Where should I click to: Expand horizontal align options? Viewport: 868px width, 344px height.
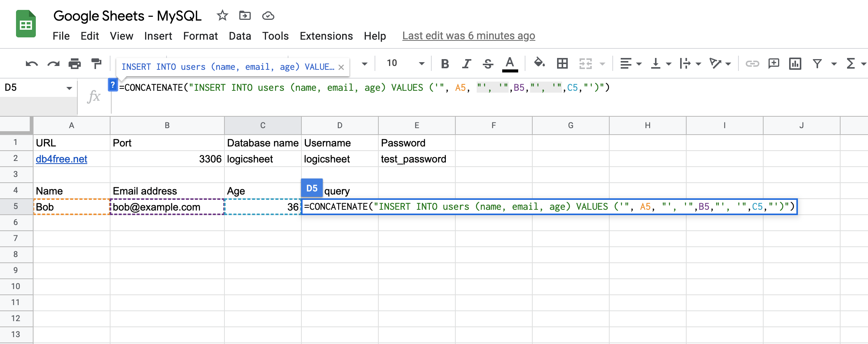(631, 64)
